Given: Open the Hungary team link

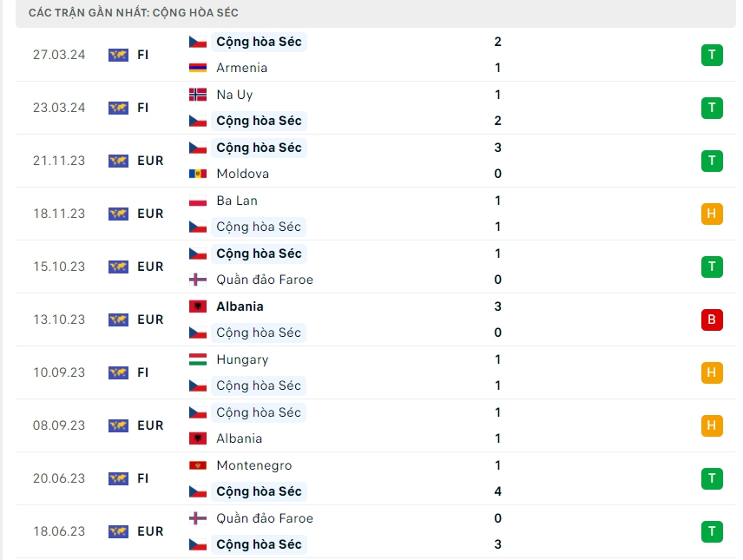Looking at the screenshot, I should (242, 359).
